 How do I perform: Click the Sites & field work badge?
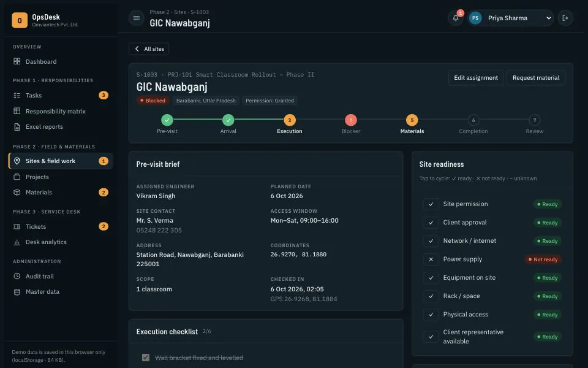coord(104,161)
